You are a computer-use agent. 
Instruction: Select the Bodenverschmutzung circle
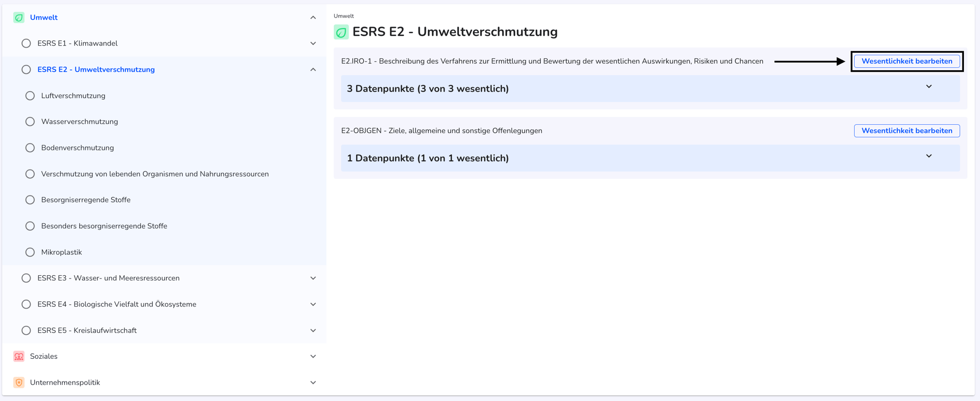30,148
